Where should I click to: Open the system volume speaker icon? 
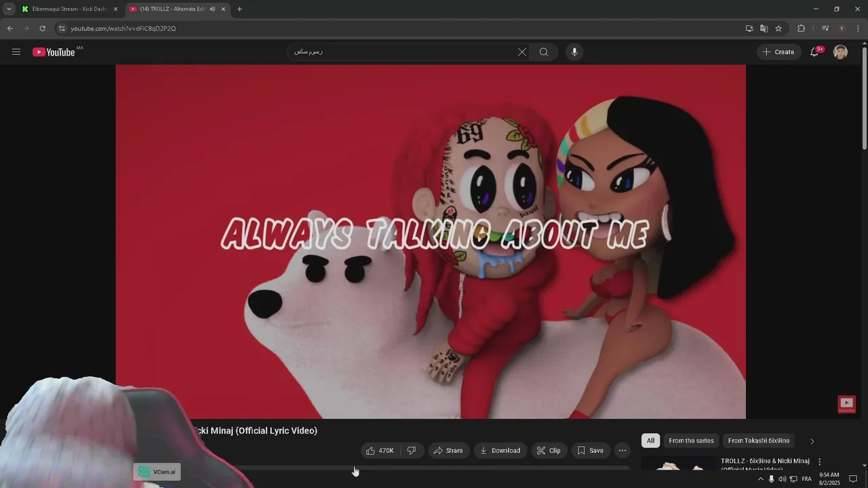[x=782, y=479]
